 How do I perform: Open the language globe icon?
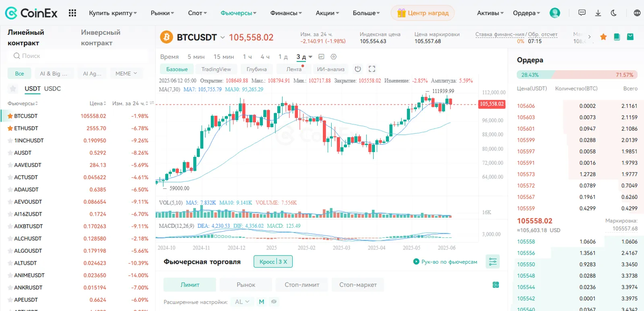[x=637, y=13]
